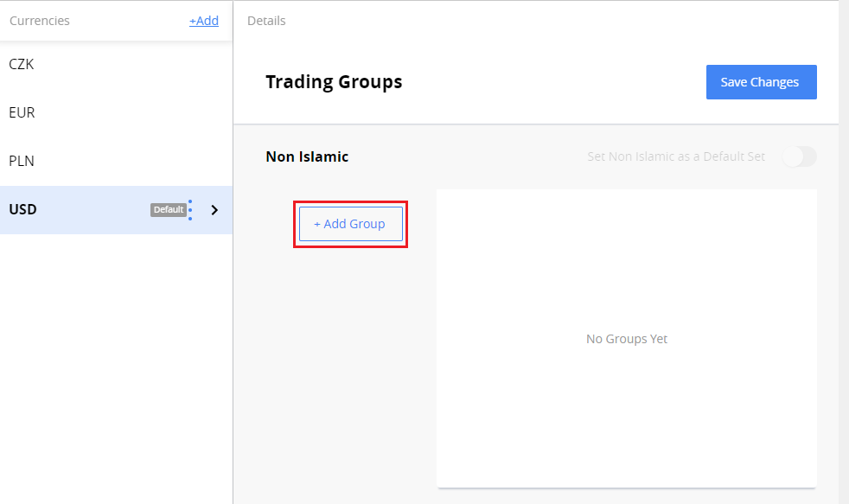Viewport: 849px width, 504px height.
Task: Click the Default badge on USD currency
Action: click(x=169, y=209)
